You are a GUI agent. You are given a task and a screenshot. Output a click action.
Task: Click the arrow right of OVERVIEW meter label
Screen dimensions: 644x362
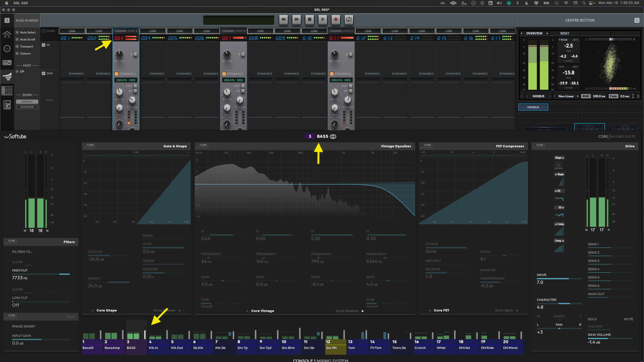pos(547,33)
